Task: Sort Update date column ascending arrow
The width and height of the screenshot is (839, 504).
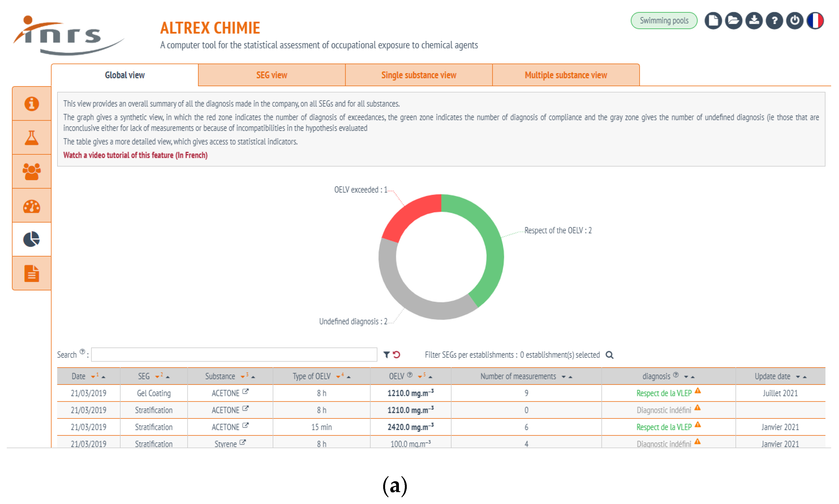Action: tap(804, 377)
